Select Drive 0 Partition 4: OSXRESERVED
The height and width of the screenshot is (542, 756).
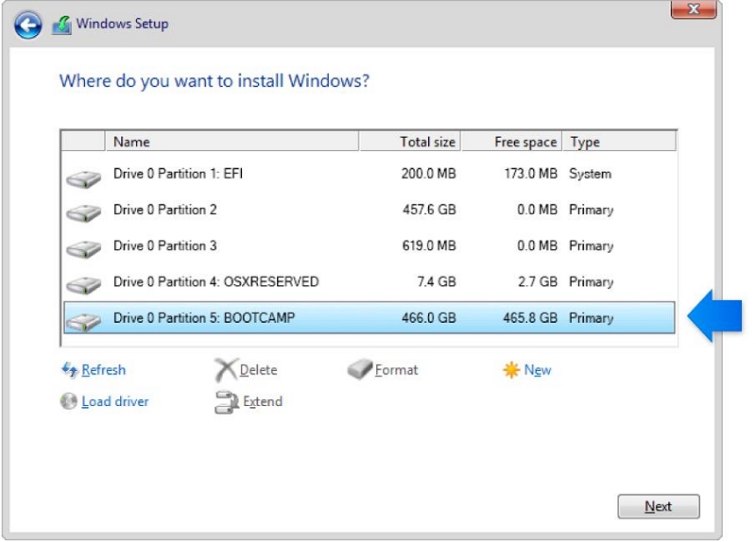coord(369,281)
